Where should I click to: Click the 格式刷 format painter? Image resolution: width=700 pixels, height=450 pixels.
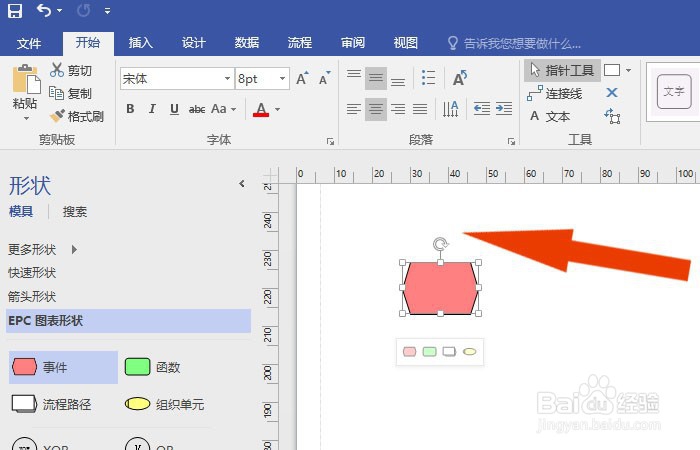click(77, 117)
